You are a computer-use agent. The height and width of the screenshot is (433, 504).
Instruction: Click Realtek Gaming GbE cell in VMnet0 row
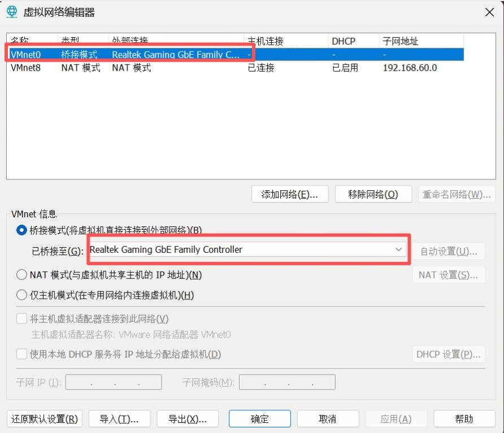[176, 55]
